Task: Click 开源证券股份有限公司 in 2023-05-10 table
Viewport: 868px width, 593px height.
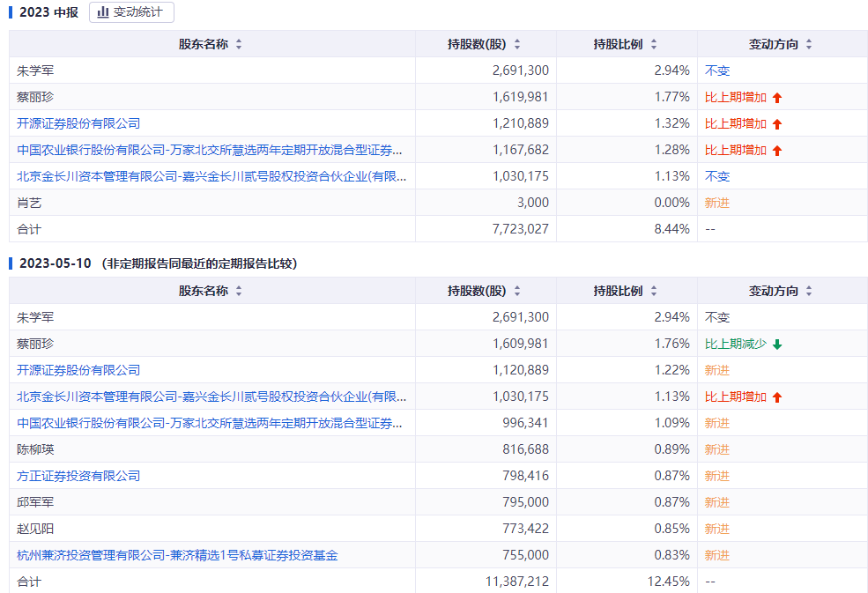Action: coord(78,370)
